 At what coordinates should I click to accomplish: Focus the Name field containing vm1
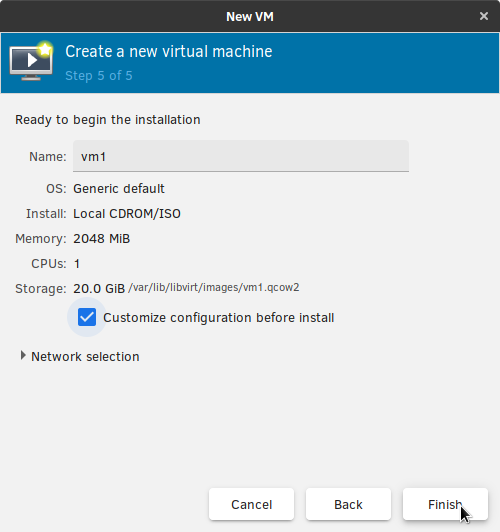(241, 156)
